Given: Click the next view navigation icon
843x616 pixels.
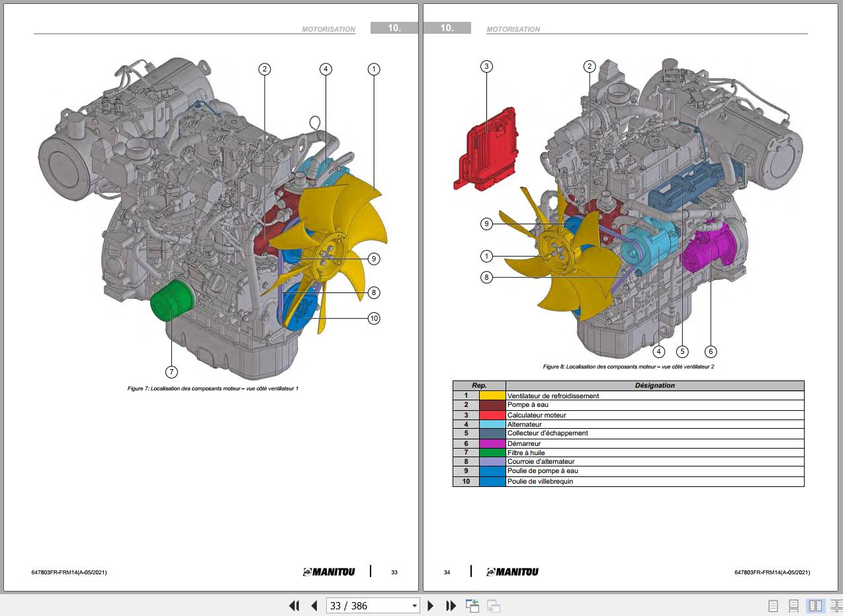Looking at the screenshot, I should click(493, 605).
